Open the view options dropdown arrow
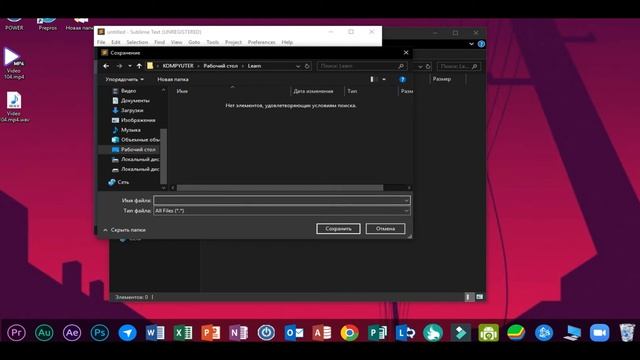The image size is (640, 360). [384, 79]
